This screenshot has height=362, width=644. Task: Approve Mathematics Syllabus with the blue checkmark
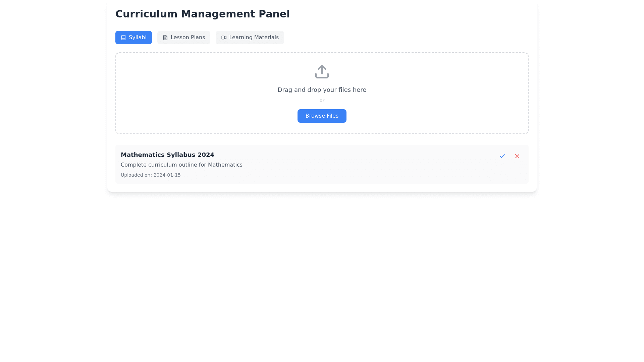502,156
